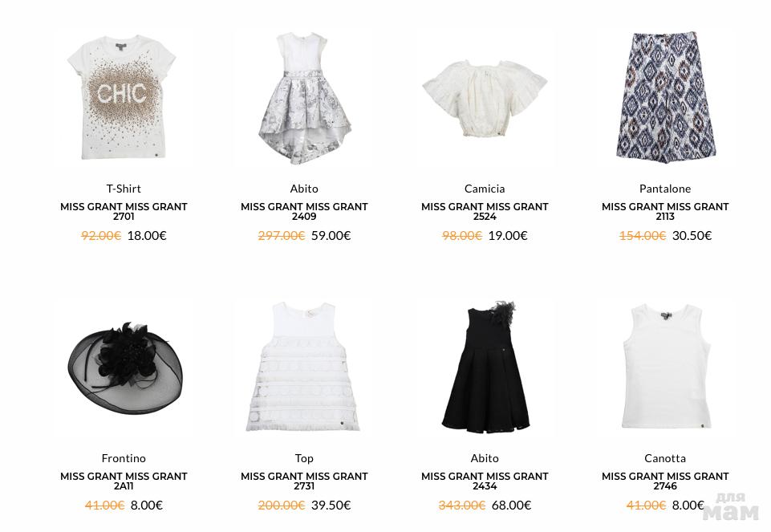Open the Miss Grant 2409 product title
771x532 pixels.
(x=304, y=211)
